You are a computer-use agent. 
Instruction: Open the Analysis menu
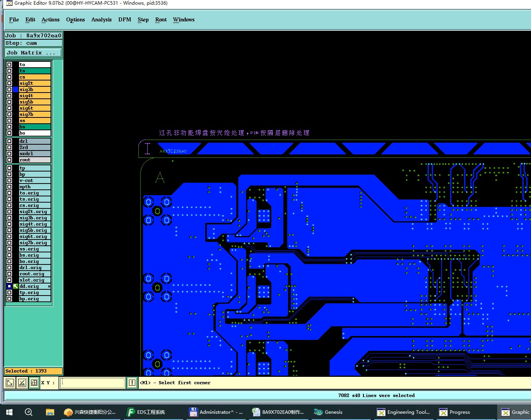pos(101,19)
